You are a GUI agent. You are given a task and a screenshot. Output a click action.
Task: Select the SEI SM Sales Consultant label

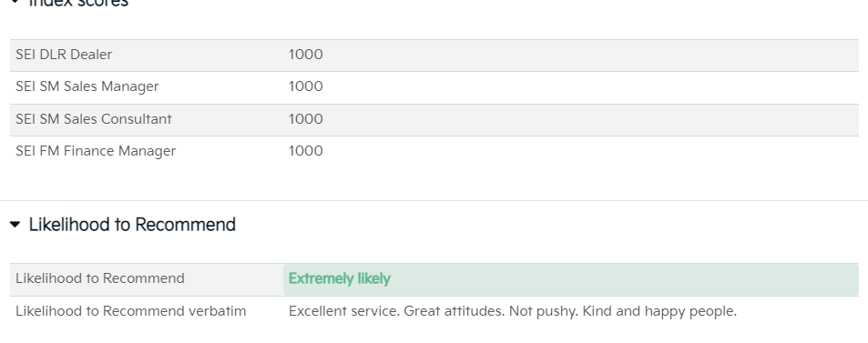click(x=94, y=119)
